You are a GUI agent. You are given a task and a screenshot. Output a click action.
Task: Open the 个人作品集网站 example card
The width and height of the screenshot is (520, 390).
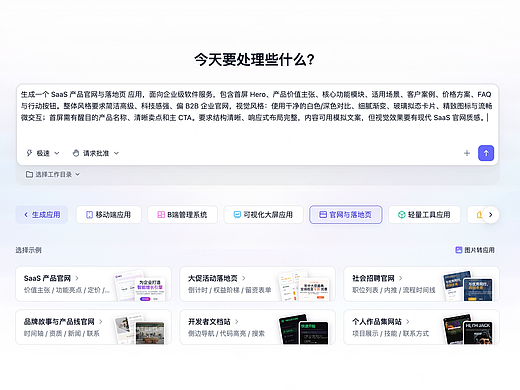[x=421, y=327]
